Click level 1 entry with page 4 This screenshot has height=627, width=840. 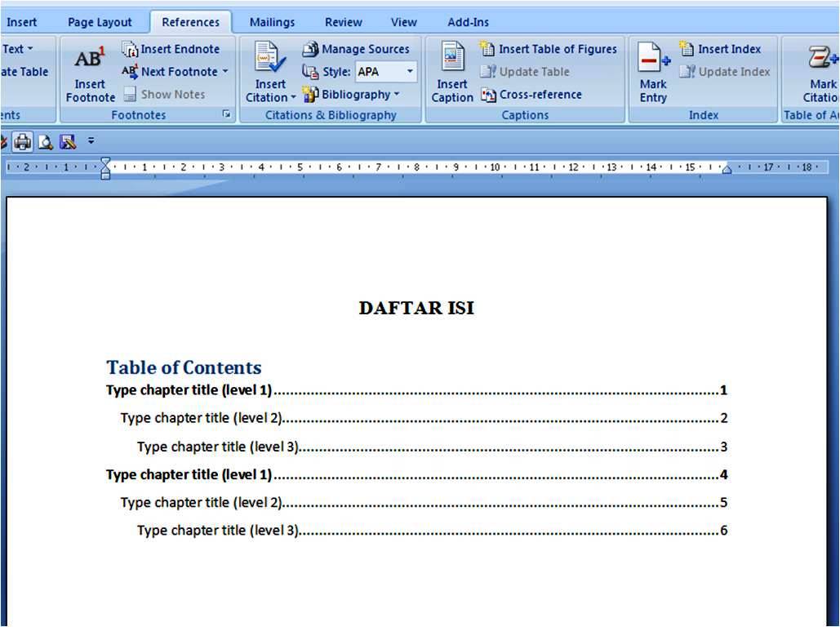coord(417,475)
